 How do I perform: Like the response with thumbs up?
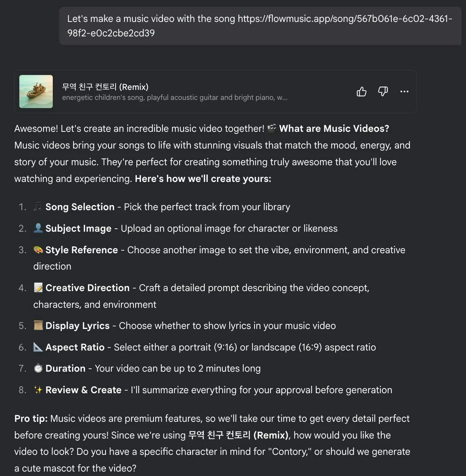click(362, 91)
